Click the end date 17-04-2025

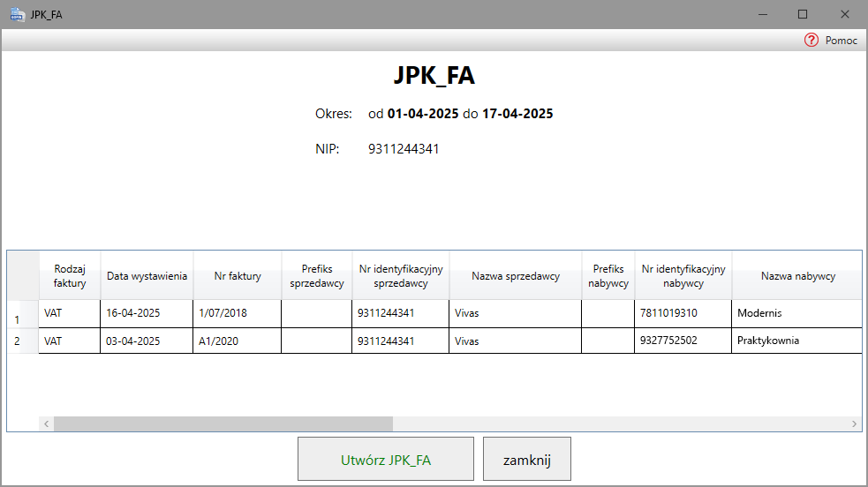coord(517,114)
